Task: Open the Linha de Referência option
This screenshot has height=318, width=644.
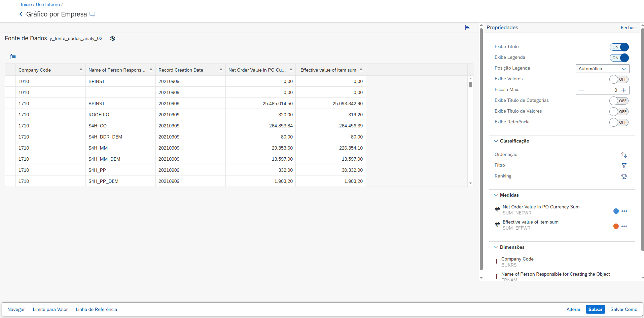Action: (96, 309)
